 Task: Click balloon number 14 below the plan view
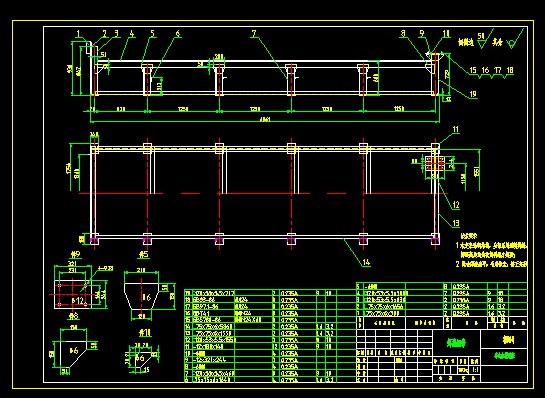366,262
